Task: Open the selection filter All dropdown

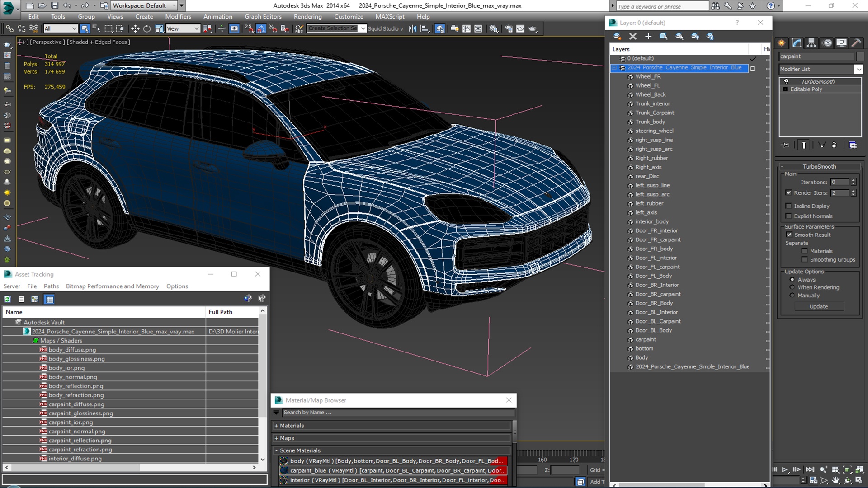Action: click(x=61, y=28)
